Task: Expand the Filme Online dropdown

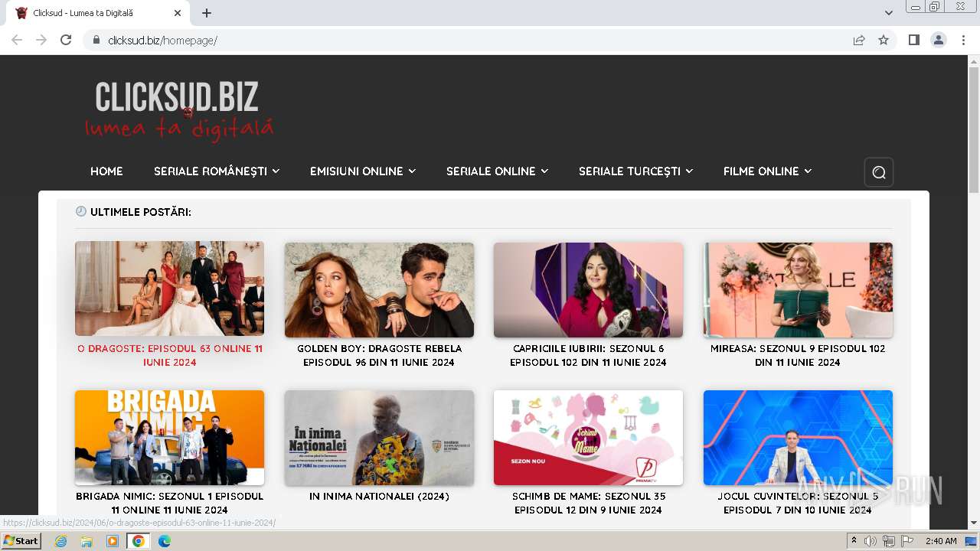Action: tap(767, 171)
